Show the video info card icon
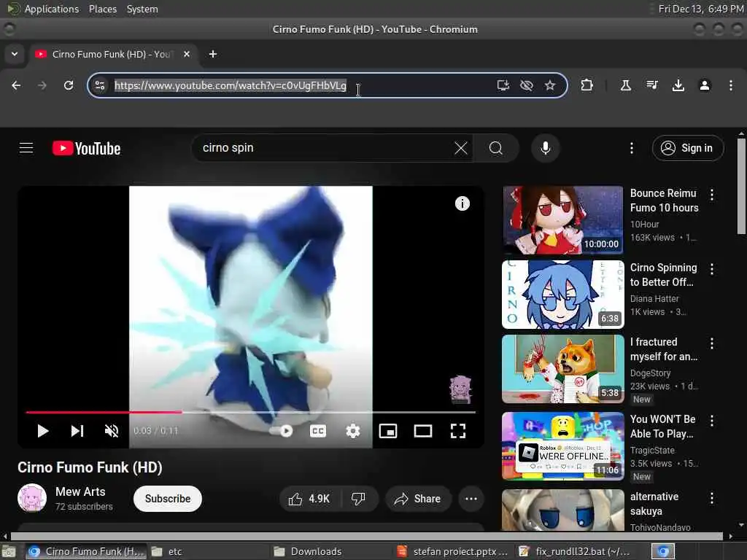The height and width of the screenshot is (560, 747). coord(462,204)
